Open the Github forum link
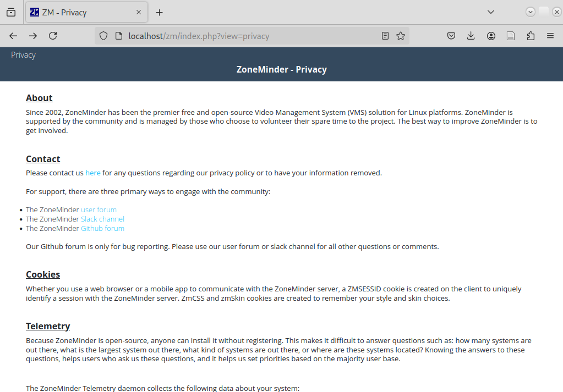563x392 pixels. pos(103,229)
